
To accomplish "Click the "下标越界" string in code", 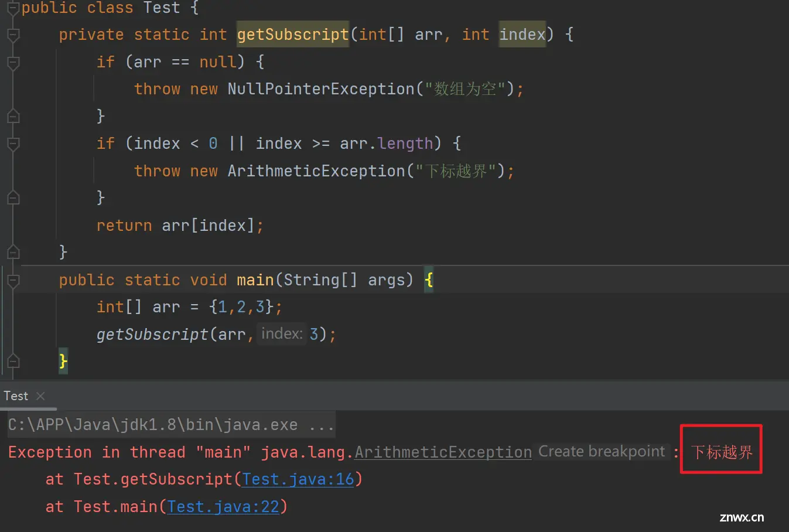I will coord(456,171).
